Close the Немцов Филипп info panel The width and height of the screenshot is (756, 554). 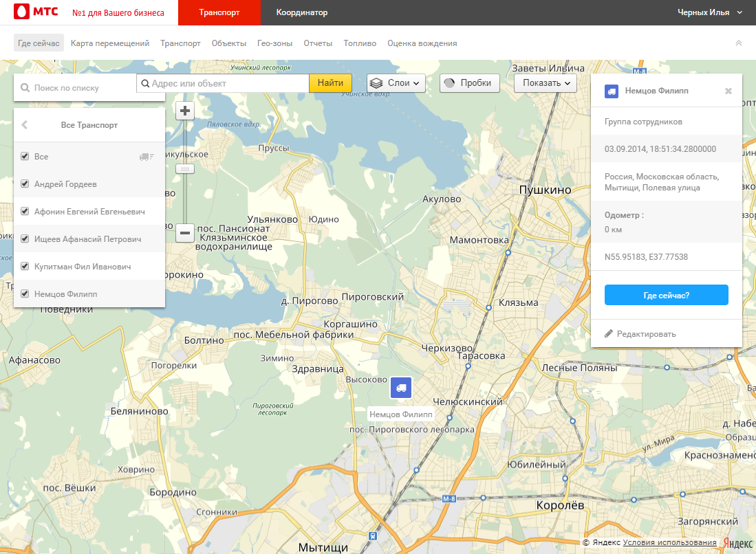click(x=728, y=91)
